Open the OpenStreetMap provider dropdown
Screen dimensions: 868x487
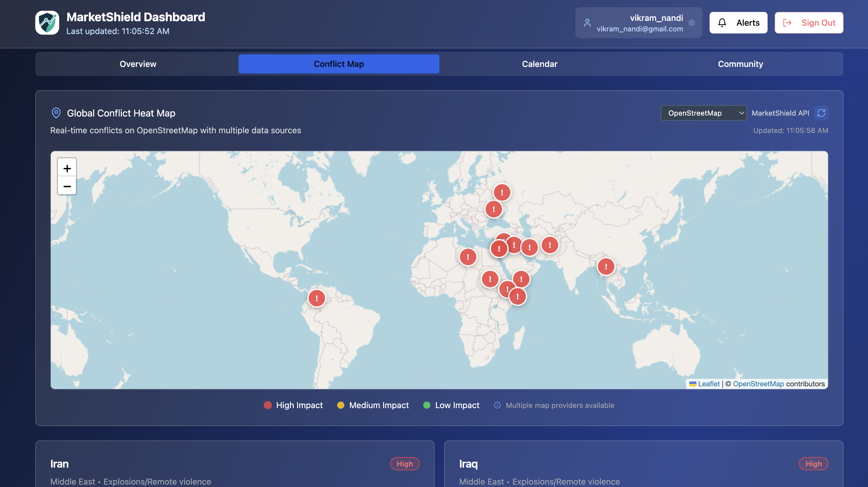pos(703,113)
